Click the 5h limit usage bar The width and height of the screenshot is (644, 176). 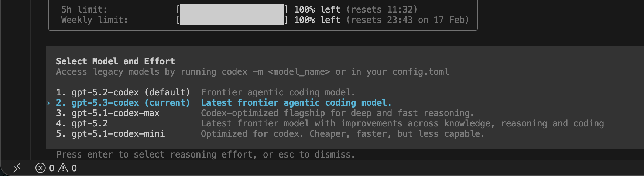coord(232,10)
